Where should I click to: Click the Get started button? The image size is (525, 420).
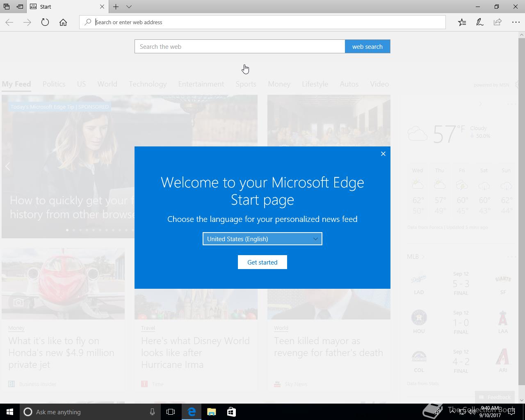[262, 262]
